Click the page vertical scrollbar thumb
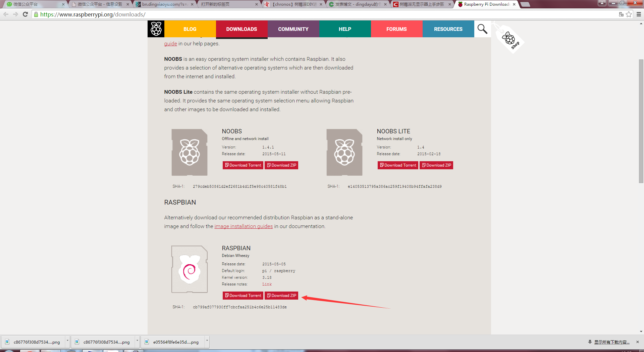The width and height of the screenshot is (644, 352). (x=641, y=121)
